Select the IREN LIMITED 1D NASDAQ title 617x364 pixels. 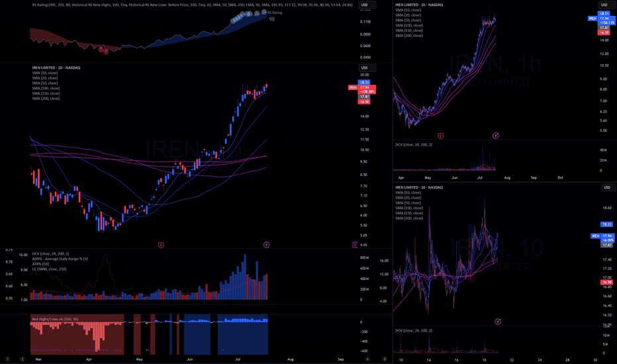pyautogui.click(x=56, y=68)
